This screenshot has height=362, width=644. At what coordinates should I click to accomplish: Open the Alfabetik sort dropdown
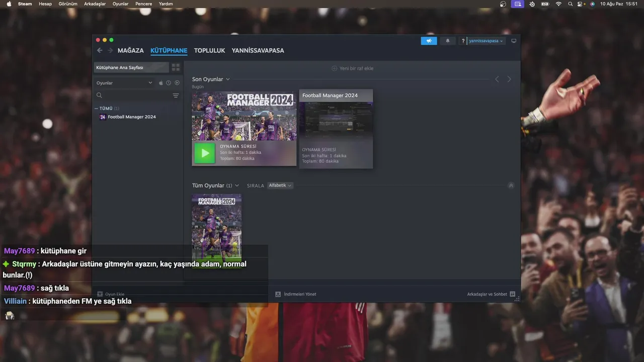[x=280, y=186]
